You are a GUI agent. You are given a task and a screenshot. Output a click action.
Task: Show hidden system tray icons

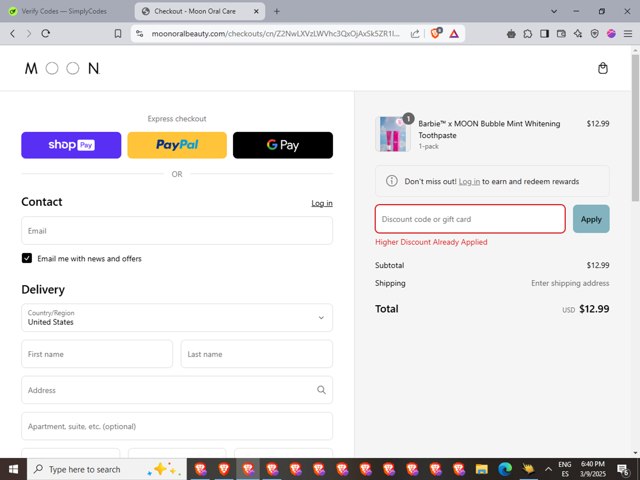[x=548, y=469]
